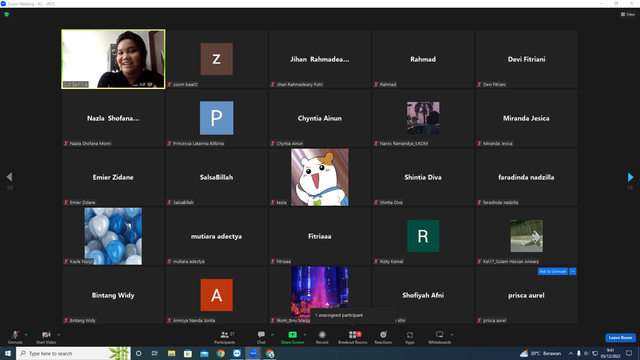This screenshot has height=360, width=640.
Task: Open more options on prisca aurel tile
Action: (x=573, y=271)
